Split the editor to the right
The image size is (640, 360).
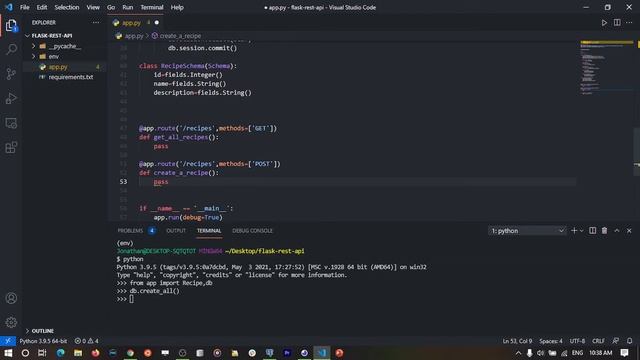point(617,23)
